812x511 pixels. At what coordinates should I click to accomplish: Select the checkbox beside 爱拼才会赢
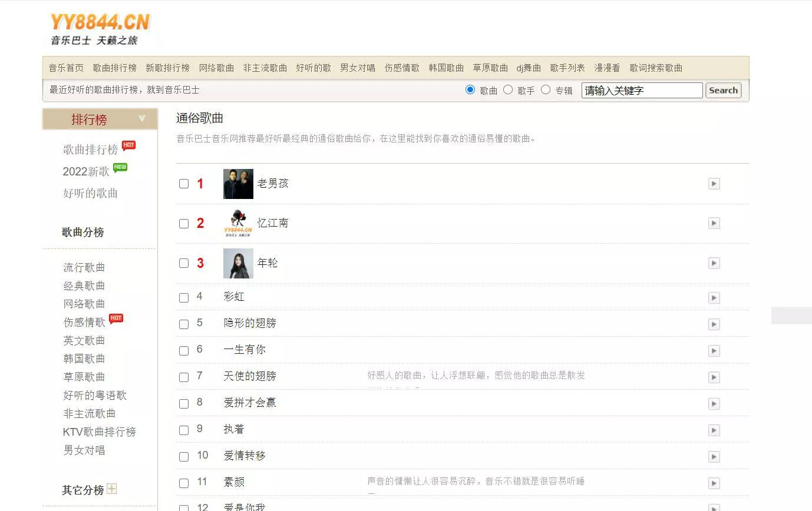tap(183, 404)
